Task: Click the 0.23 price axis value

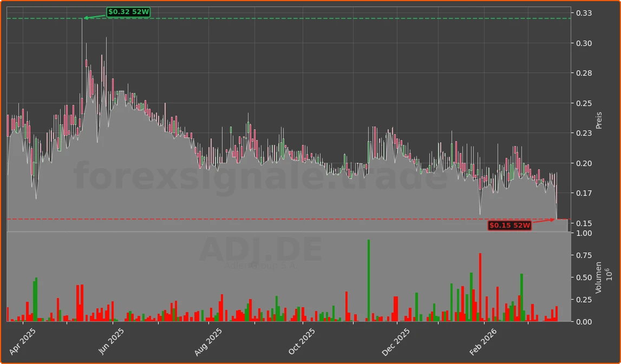Action: [x=584, y=134]
